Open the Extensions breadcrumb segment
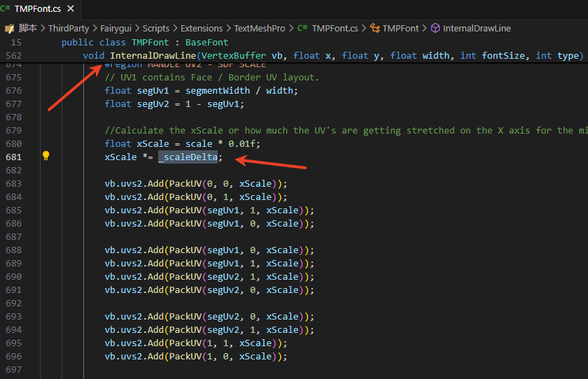Image resolution: width=588 pixels, height=379 pixels. tap(202, 29)
